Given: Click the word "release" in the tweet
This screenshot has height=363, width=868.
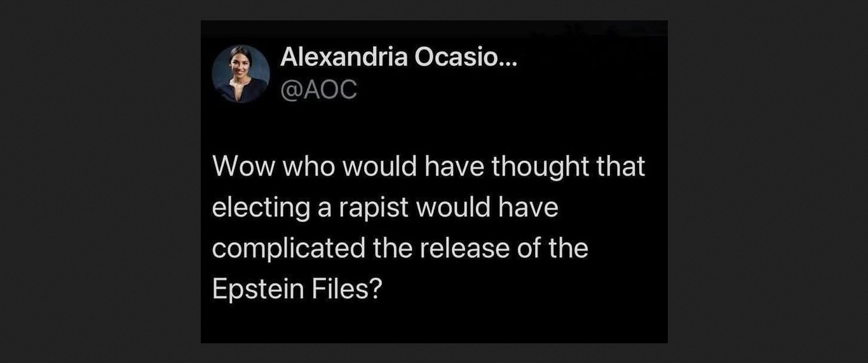Looking at the screenshot, I should coord(459,248).
